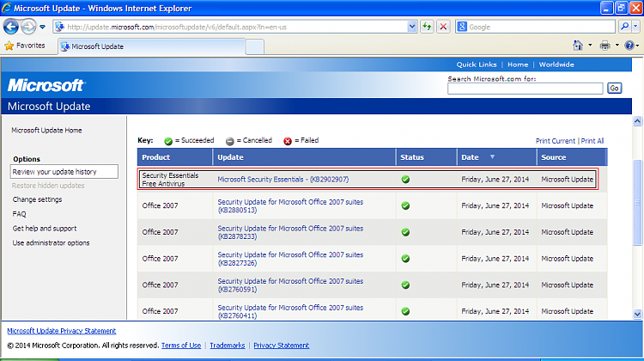Open the Terms of Use link
644x361 pixels.
click(181, 346)
